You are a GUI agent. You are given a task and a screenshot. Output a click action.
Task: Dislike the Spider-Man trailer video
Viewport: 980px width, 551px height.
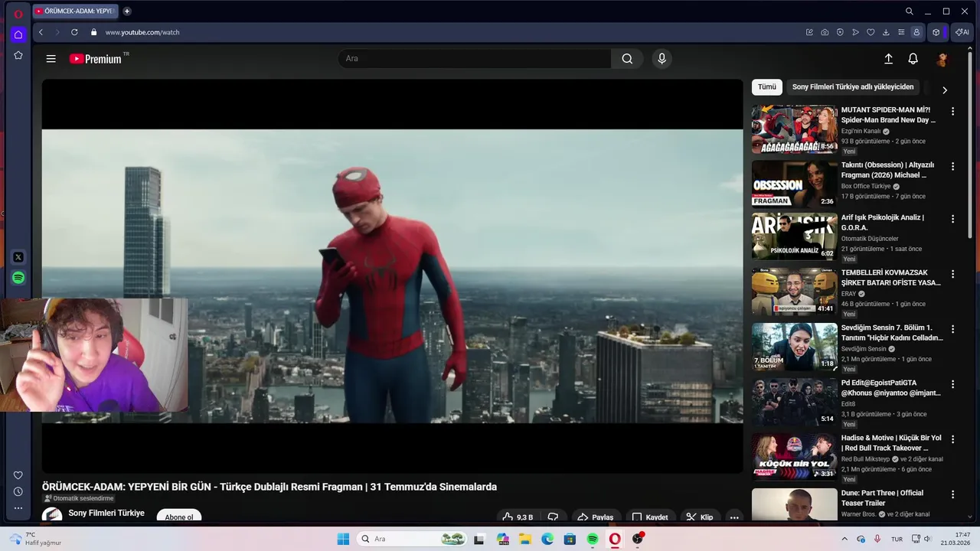pyautogui.click(x=553, y=517)
